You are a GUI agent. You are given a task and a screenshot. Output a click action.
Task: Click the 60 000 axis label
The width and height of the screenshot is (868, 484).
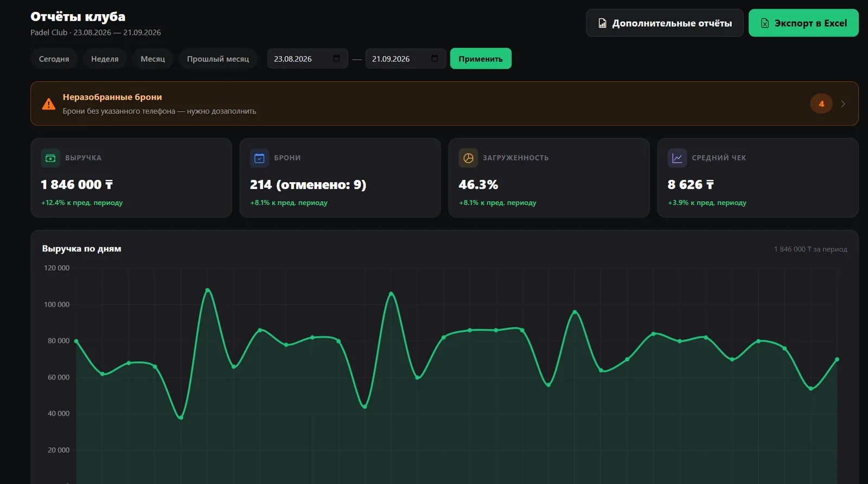point(59,377)
